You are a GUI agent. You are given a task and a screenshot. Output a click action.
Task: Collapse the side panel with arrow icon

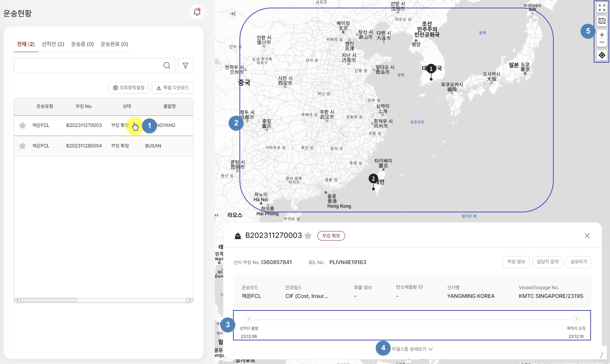[x=233, y=14]
